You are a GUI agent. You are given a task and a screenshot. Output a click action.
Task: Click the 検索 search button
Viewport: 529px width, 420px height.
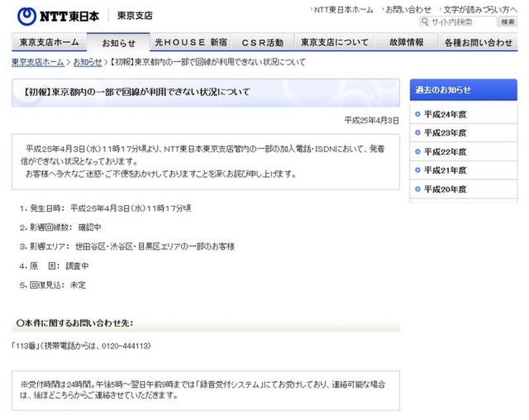coord(507,22)
